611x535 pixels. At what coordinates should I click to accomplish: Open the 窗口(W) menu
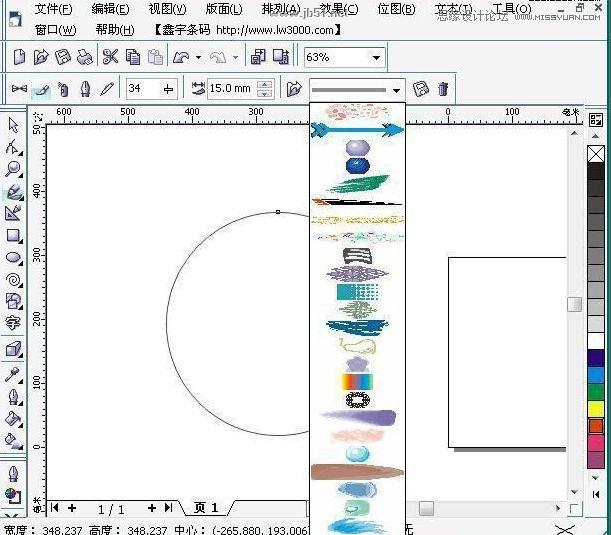pos(56,30)
